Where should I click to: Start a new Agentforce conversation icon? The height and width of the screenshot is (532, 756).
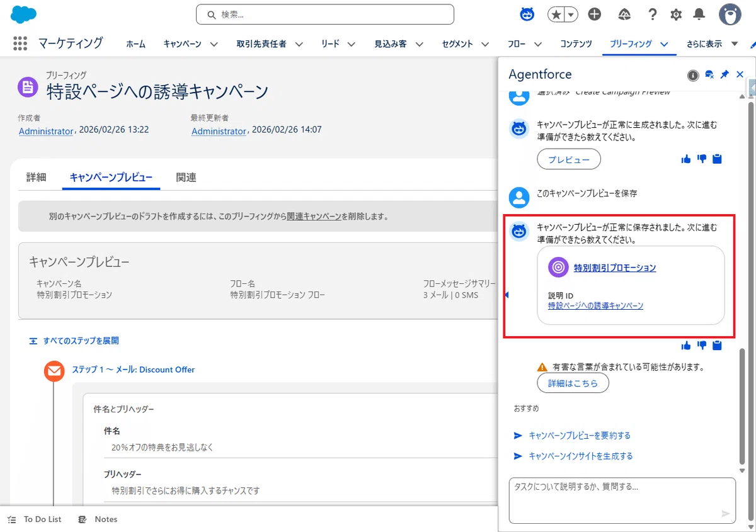point(709,75)
